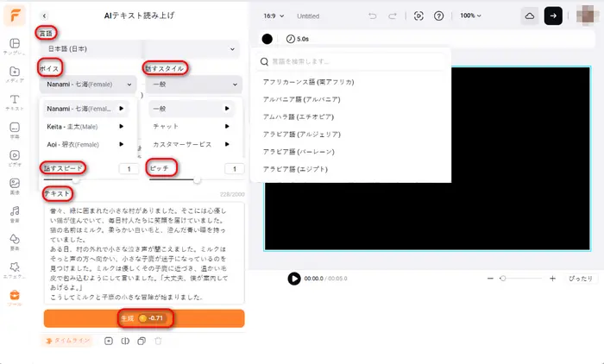Open the メディア media sidebar icon
604x364 pixels.
click(x=15, y=74)
